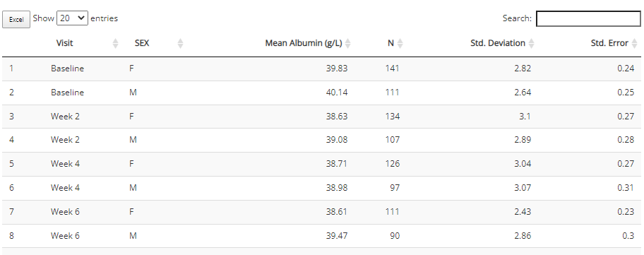The image size is (644, 255).
Task: Click Mean Albumin (g/L) header text
Action: pos(304,43)
